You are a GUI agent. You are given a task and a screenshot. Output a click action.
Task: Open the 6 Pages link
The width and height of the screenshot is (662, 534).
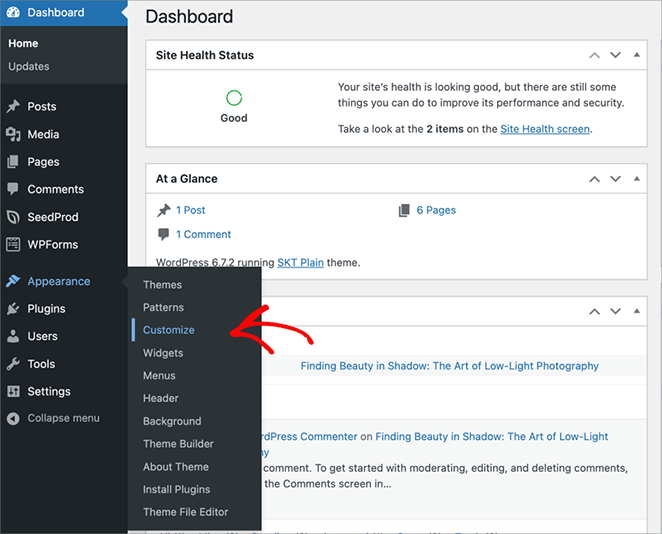point(435,210)
